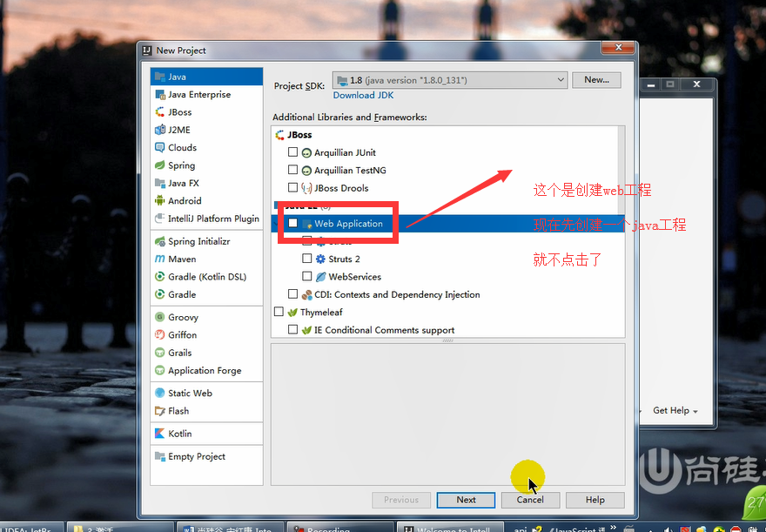Select the Grails project type
The height and width of the screenshot is (532, 766).
(206, 353)
